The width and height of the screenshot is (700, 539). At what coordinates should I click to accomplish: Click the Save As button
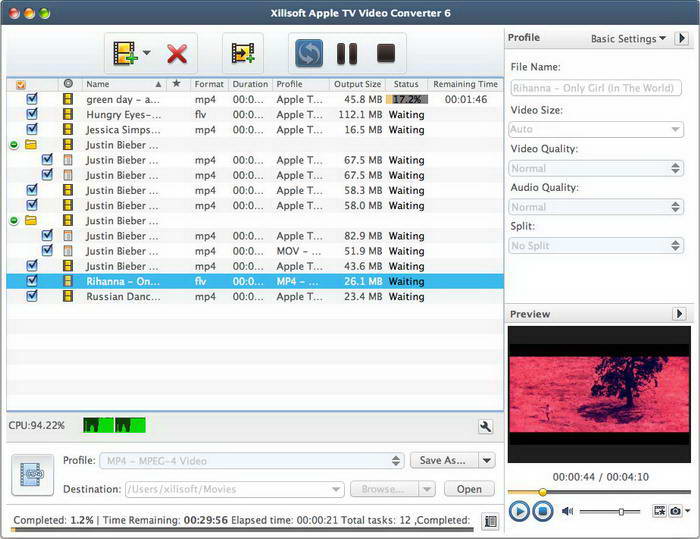pyautogui.click(x=442, y=461)
